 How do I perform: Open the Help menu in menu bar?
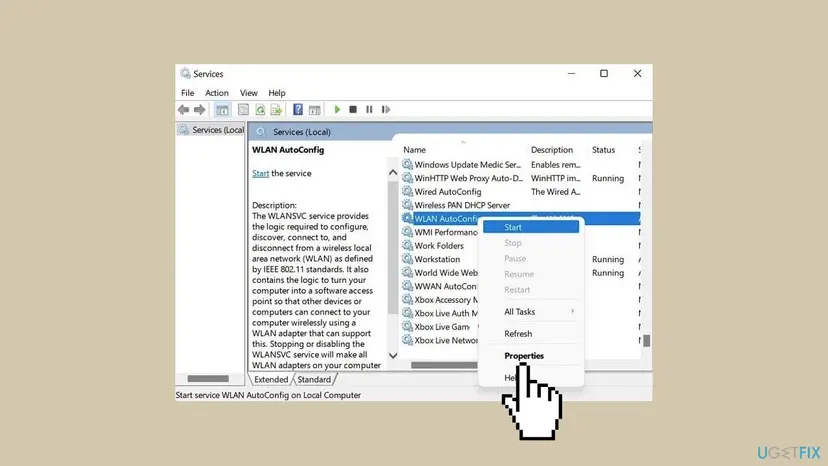click(x=277, y=92)
